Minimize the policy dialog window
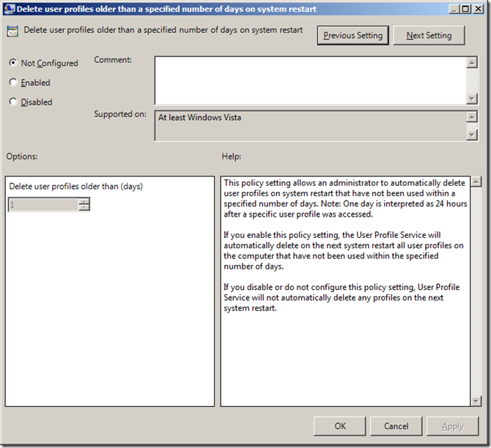The image size is (491, 448). [x=454, y=9]
